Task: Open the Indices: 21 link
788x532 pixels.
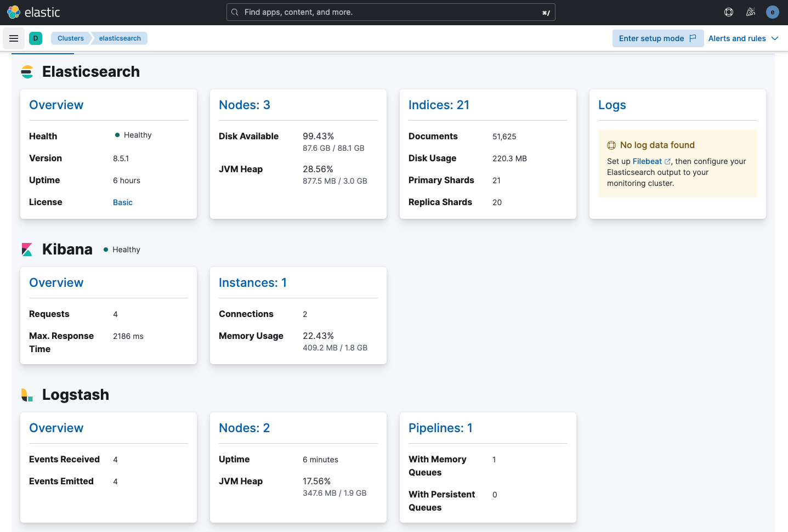Action: (x=439, y=105)
